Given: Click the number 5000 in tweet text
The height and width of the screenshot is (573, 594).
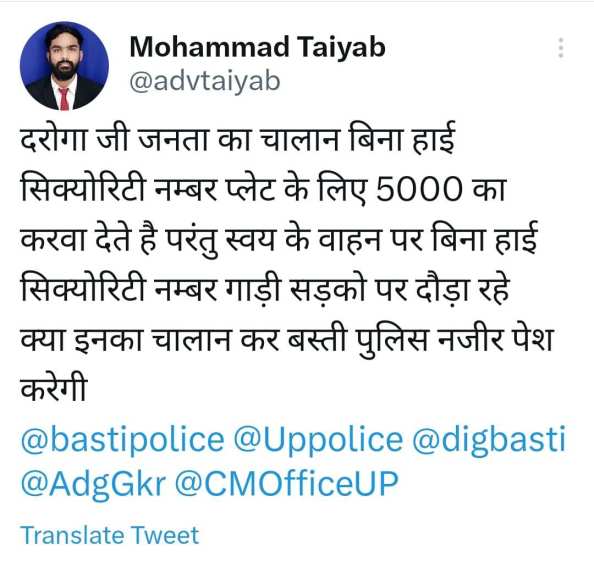Looking at the screenshot, I should (x=419, y=189).
